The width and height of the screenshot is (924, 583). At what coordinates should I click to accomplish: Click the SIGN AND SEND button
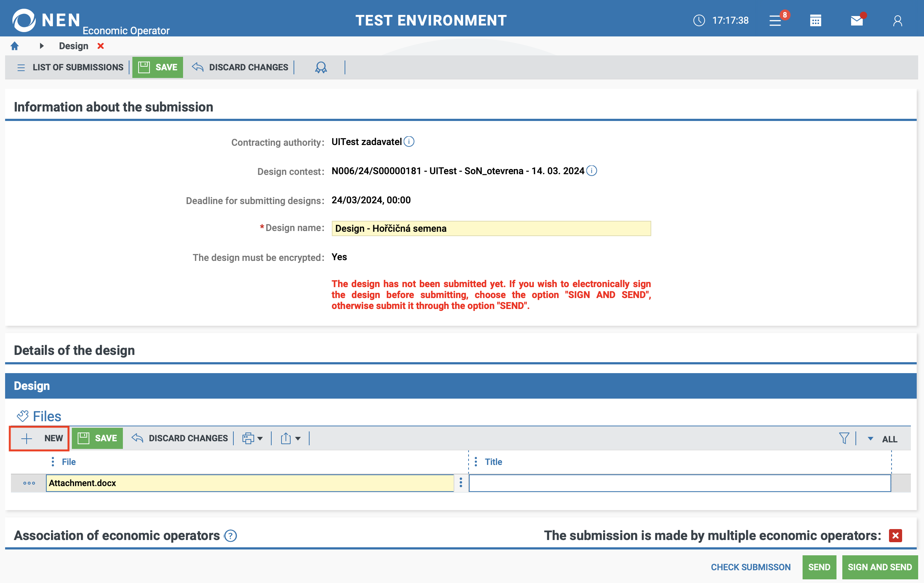click(879, 567)
